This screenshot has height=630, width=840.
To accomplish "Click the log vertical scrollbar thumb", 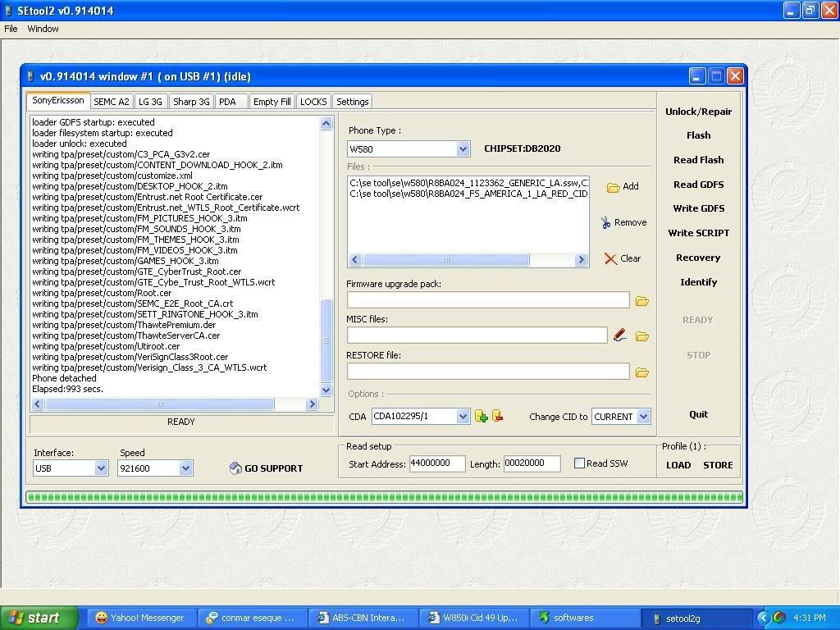I will point(326,340).
